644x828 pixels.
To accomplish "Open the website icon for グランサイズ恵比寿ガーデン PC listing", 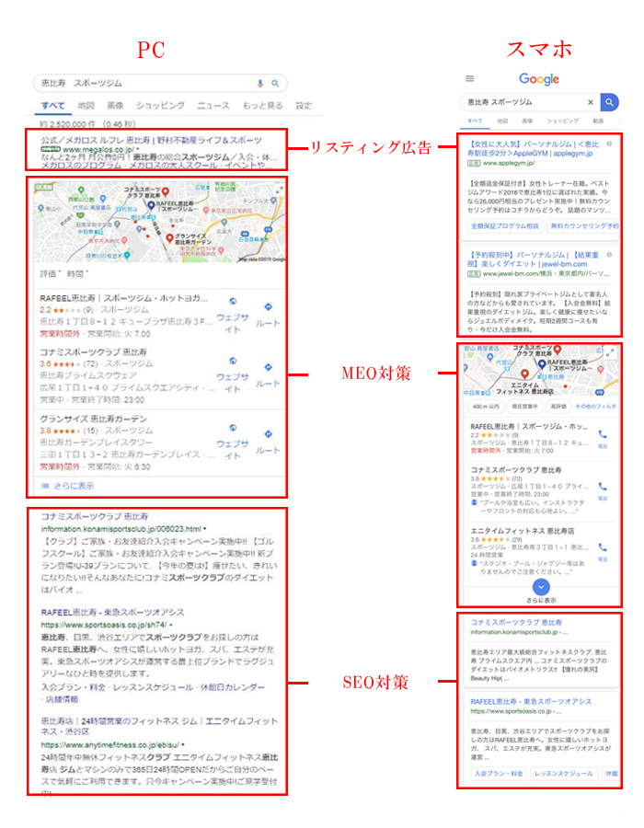I will pos(233,428).
